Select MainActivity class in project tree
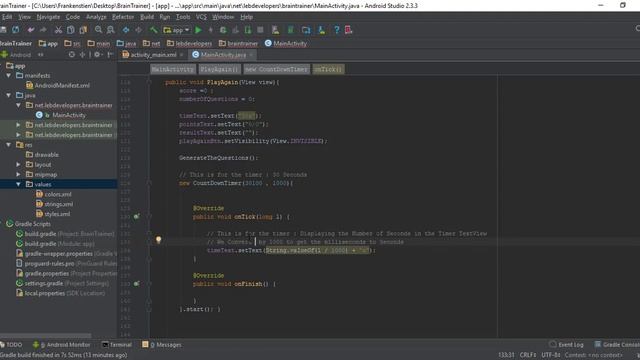The width and height of the screenshot is (640, 360). [x=60, y=115]
